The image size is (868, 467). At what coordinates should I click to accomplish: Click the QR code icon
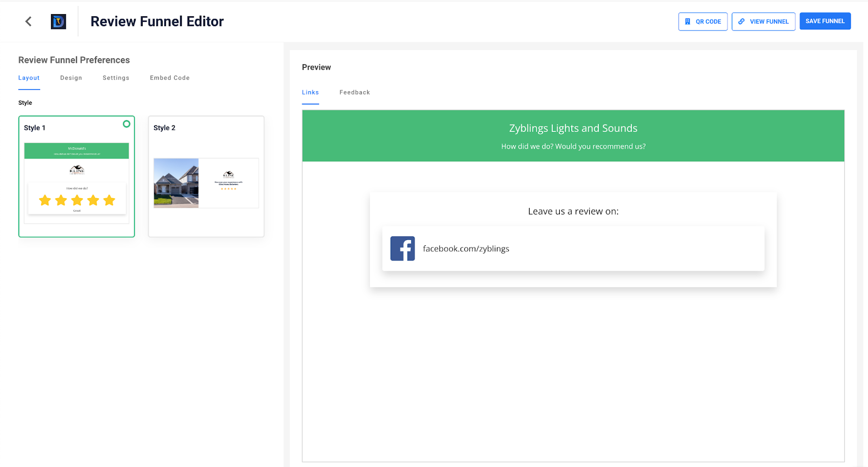coord(688,22)
